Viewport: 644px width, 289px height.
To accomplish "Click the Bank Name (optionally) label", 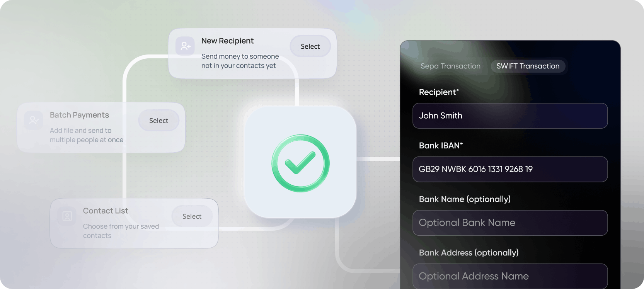I will coord(465,199).
